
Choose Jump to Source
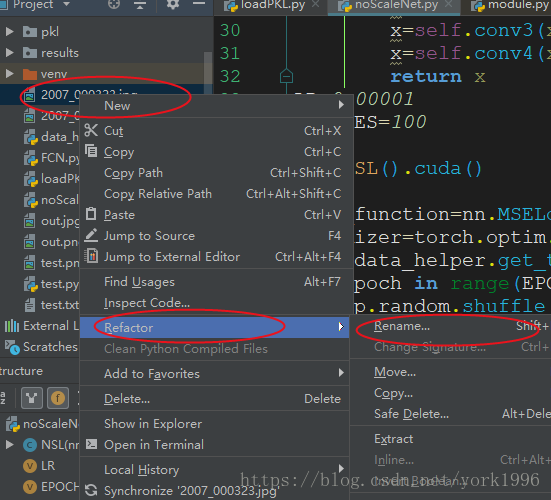pos(216,236)
